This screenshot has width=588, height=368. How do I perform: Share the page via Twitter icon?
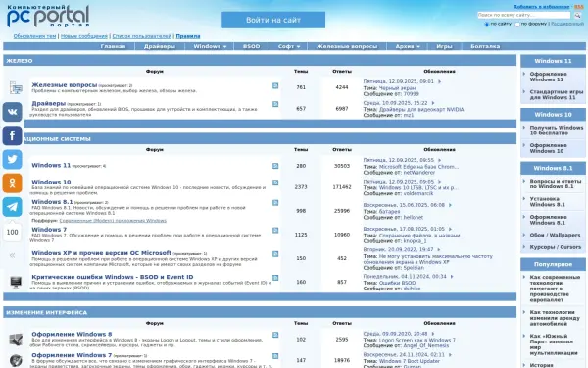13,159
